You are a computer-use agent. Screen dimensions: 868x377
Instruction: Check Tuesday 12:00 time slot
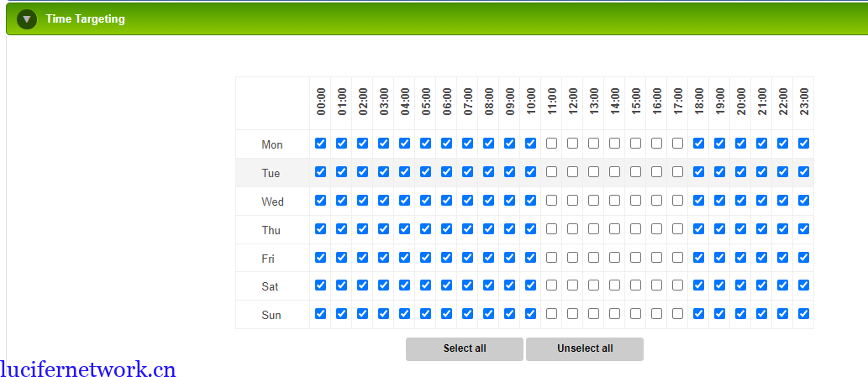[x=572, y=172]
